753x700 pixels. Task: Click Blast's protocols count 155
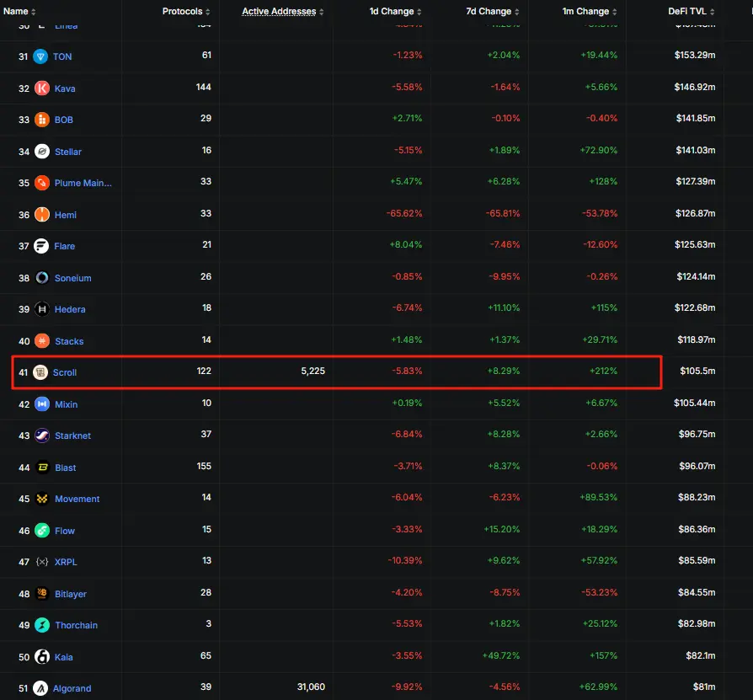pos(204,466)
